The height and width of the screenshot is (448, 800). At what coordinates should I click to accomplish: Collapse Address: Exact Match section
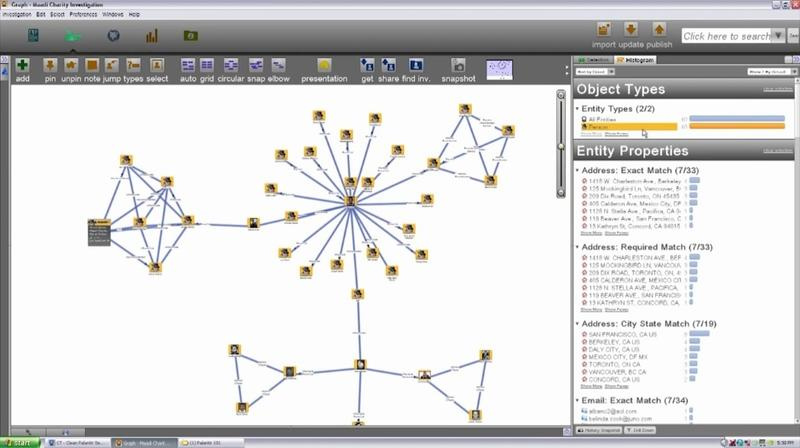point(580,170)
